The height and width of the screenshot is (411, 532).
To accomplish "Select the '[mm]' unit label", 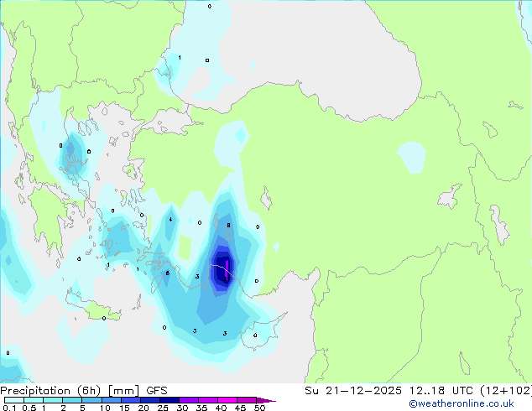I will coord(123,391).
